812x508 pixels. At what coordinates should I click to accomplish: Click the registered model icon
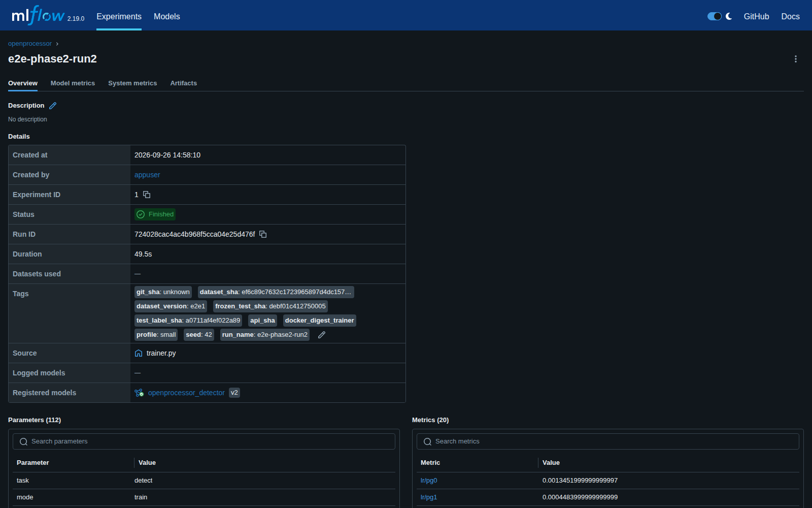pyautogui.click(x=139, y=393)
